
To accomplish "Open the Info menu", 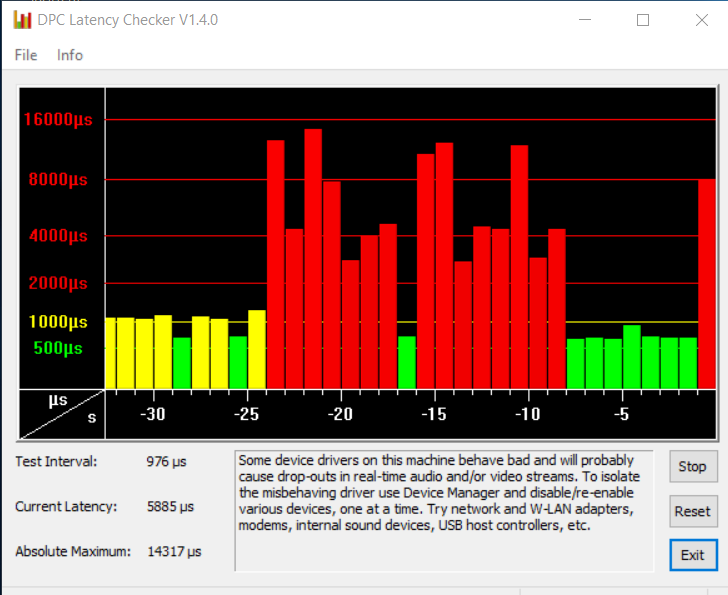I will click(70, 55).
